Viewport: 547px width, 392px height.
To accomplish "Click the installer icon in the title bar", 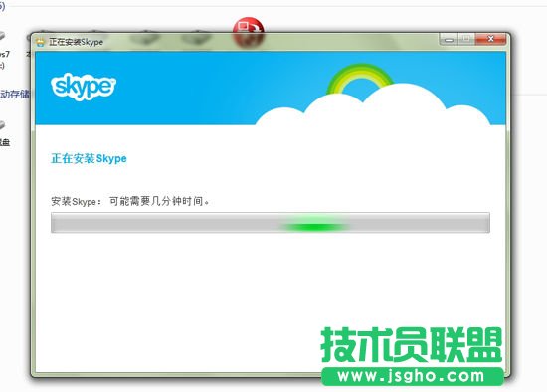I will coord(41,42).
